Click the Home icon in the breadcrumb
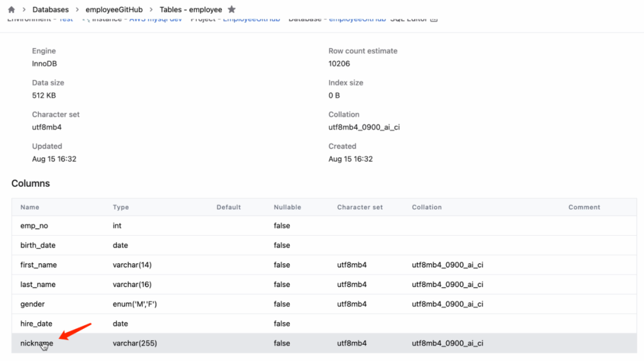Image resolution: width=644 pixels, height=361 pixels. click(11, 10)
